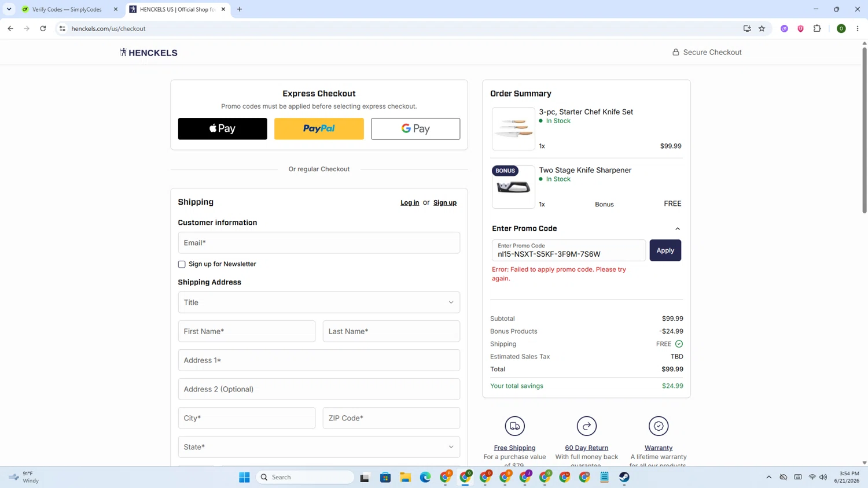
Task: Click the Warranty checkmark badge icon
Action: pos(659,426)
